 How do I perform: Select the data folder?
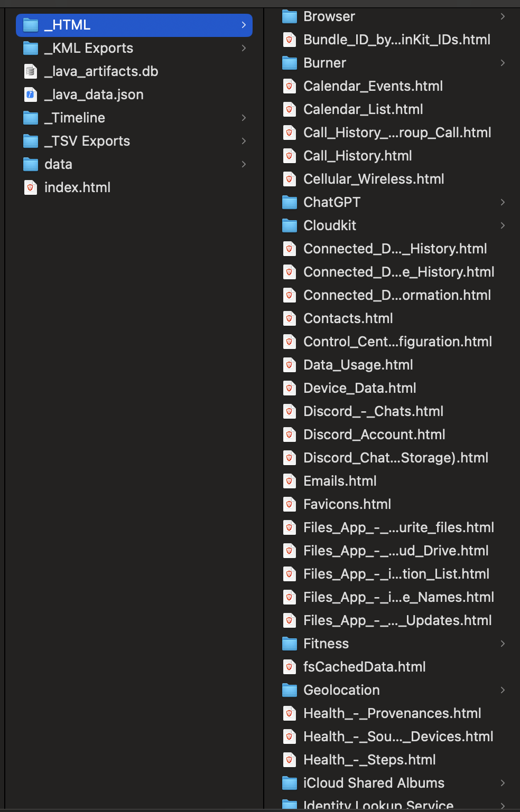point(134,164)
